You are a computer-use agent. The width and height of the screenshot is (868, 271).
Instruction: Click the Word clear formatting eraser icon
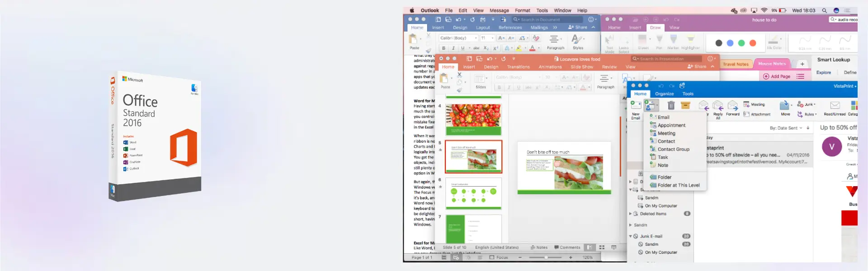536,38
